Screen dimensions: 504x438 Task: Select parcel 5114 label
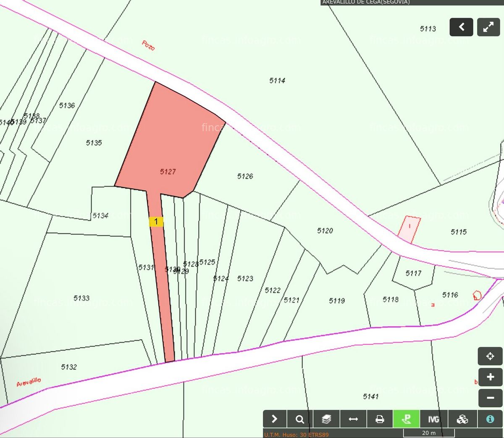pos(277,80)
